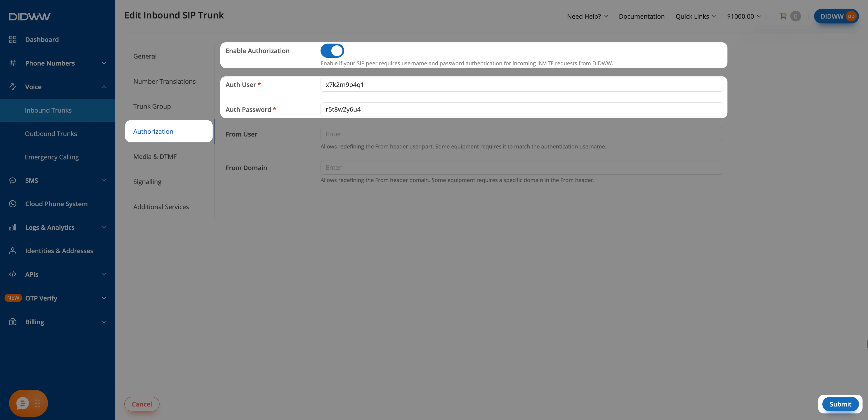
Task: Collapse the Voice menu chevron
Action: (104, 87)
